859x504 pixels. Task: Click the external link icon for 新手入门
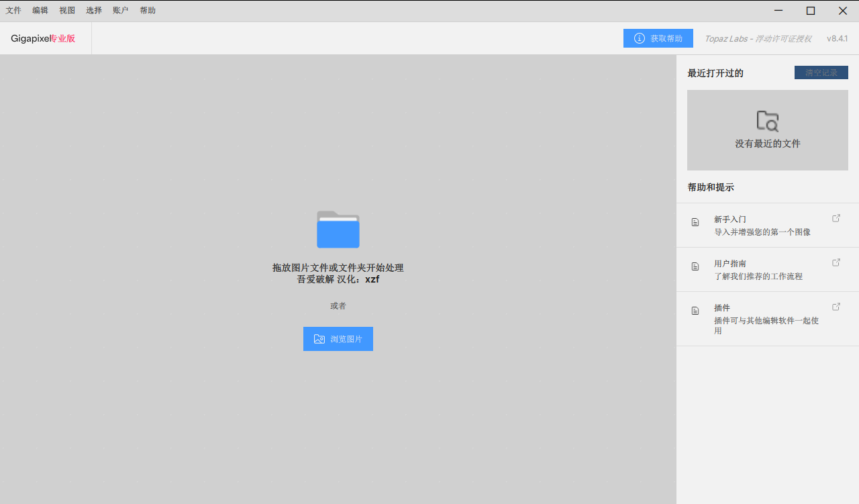click(x=836, y=218)
